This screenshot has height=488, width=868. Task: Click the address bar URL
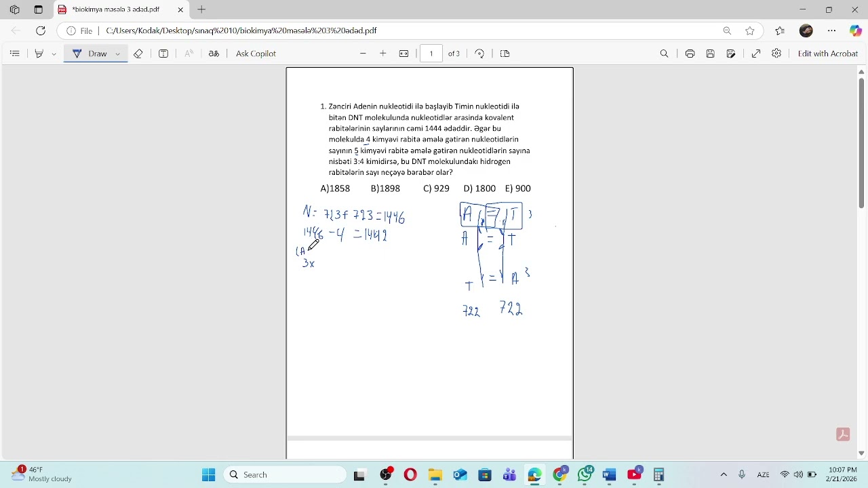tap(241, 30)
